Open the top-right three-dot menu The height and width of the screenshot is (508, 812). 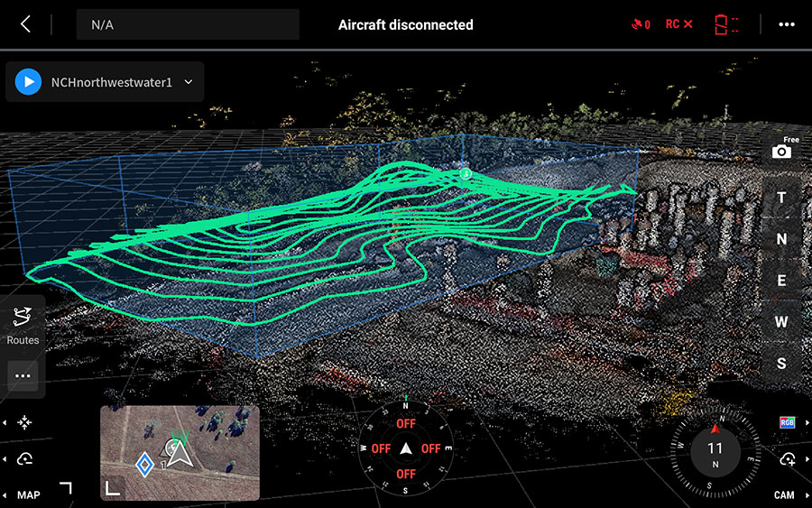pos(787,24)
